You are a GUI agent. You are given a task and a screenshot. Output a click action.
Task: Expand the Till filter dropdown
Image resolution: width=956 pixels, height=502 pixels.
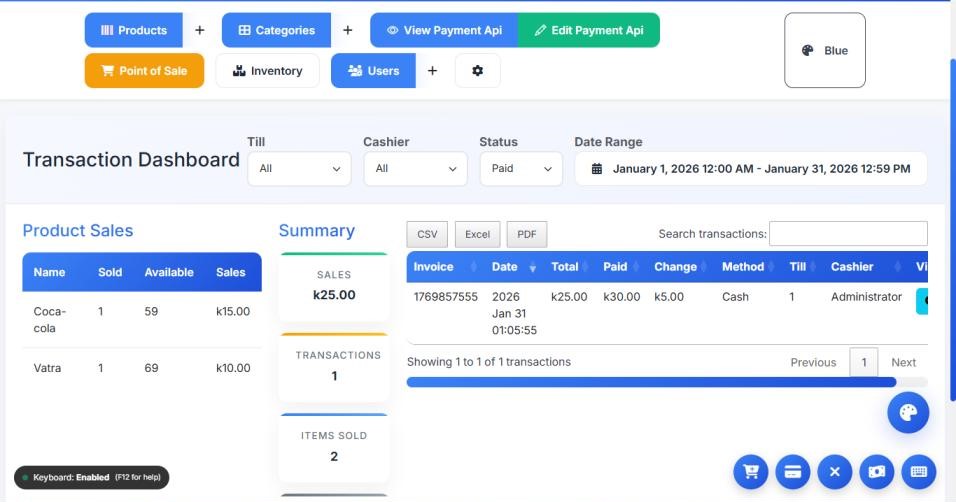click(299, 169)
